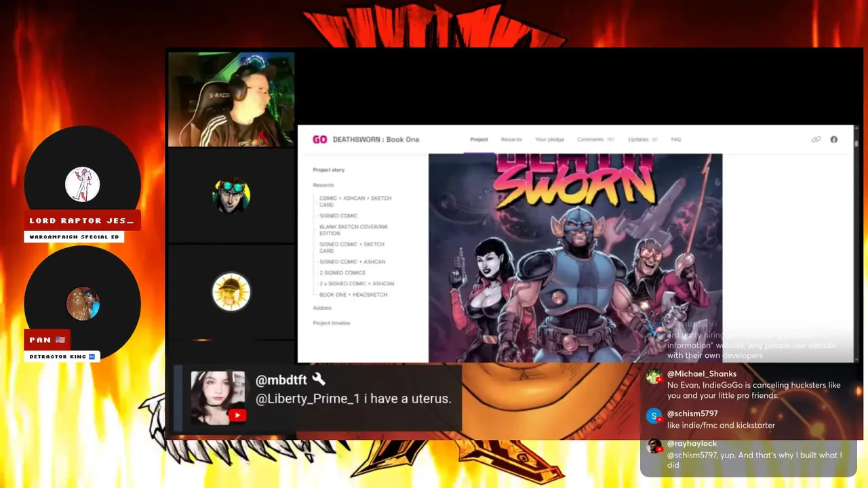Click the DEATHSWORN : Book One title
868x488 pixels.
[x=376, y=140]
